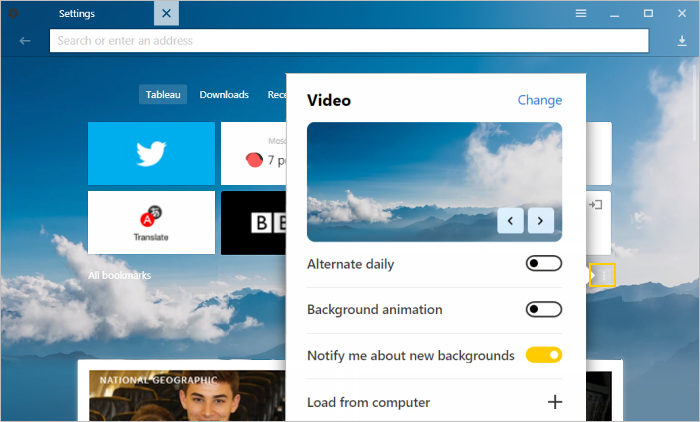Open the browser hamburger menu
This screenshot has width=700, height=422.
(x=581, y=13)
